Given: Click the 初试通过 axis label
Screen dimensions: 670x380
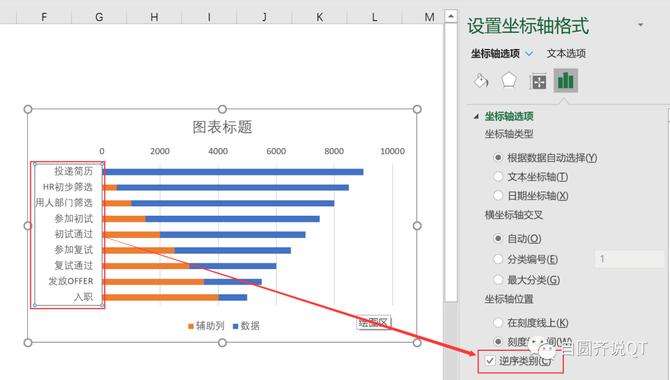Looking at the screenshot, I should [73, 234].
